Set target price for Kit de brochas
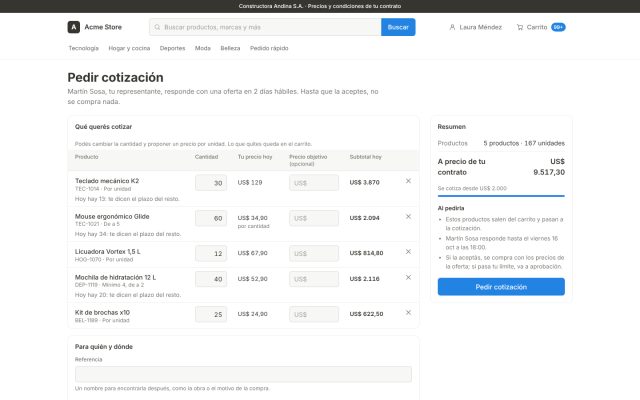This screenshot has width=640, height=400. pos(314,314)
